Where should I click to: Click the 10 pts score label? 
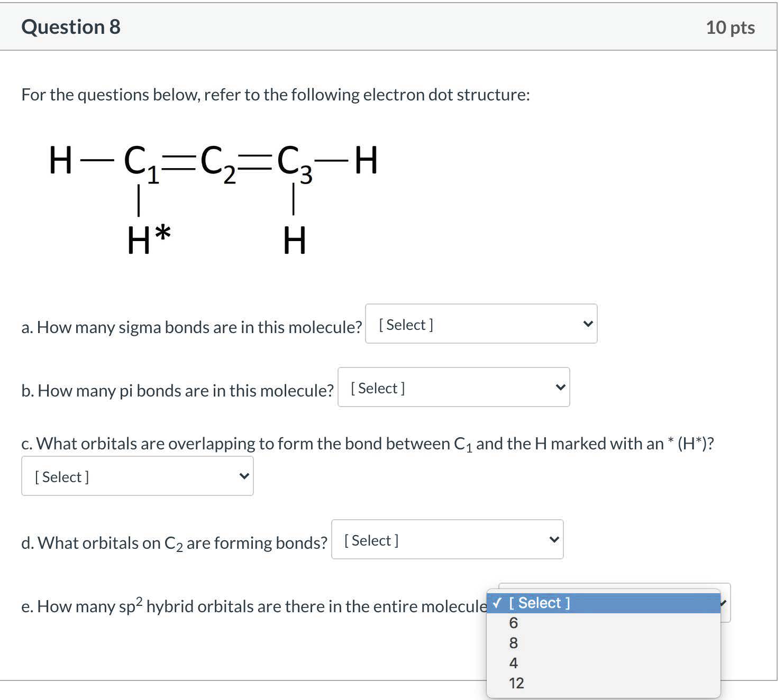tap(730, 27)
